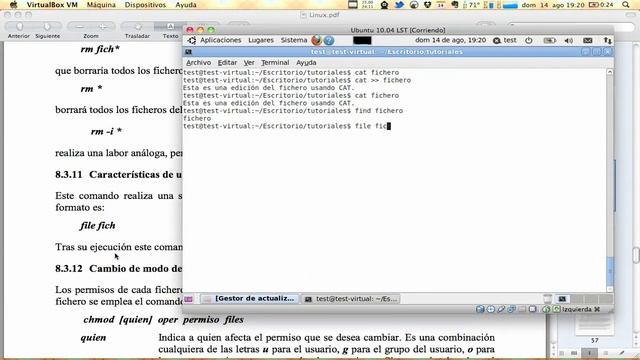Click heading 8.3.12 Cambio de modo
Viewport: 640px width, 360px height.
point(119,269)
